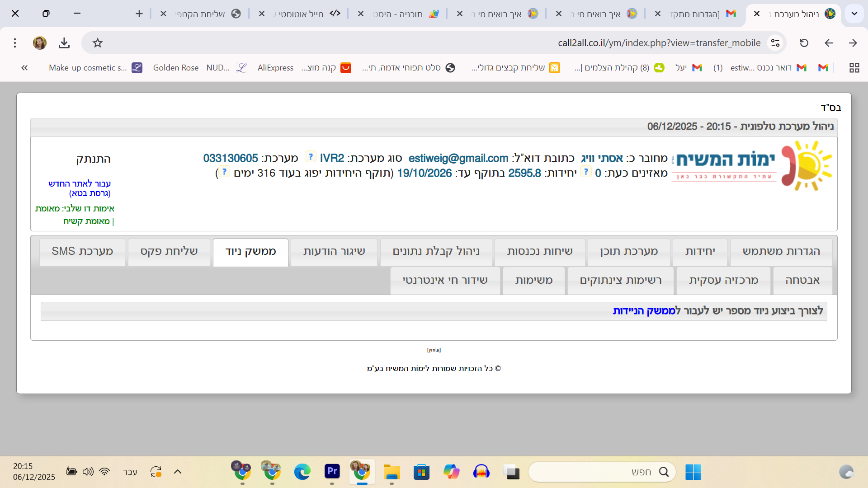
Task: Reload the page with refresh icon
Action: (x=804, y=43)
